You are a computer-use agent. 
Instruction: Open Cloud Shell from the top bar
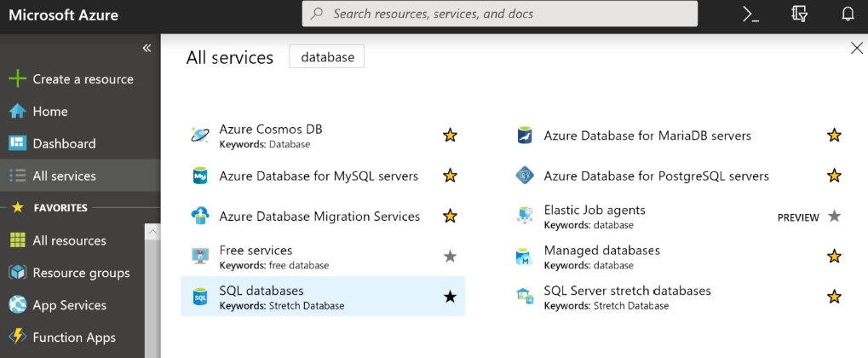pyautogui.click(x=750, y=14)
